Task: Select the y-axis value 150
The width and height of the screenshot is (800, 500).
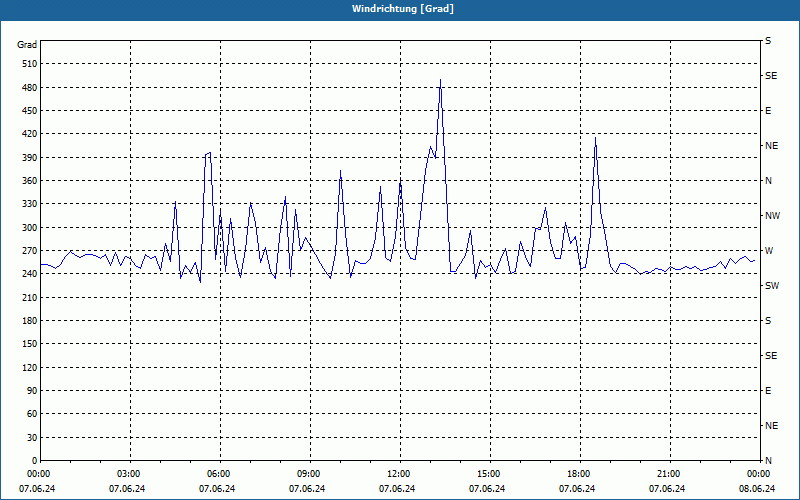Action: point(30,344)
